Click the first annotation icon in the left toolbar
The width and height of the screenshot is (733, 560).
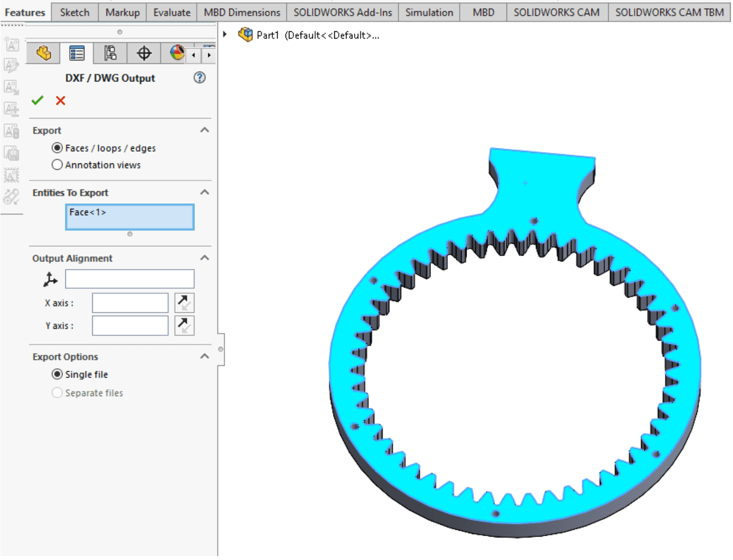12,45
